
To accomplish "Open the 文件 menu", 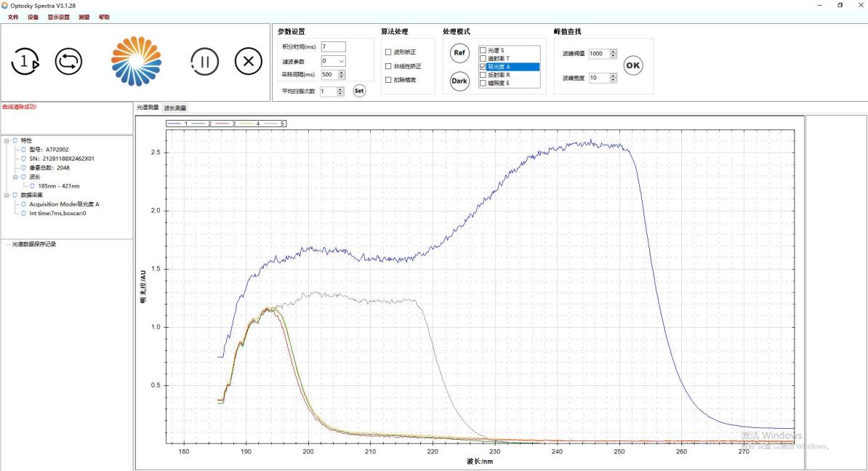I will tap(13, 17).
